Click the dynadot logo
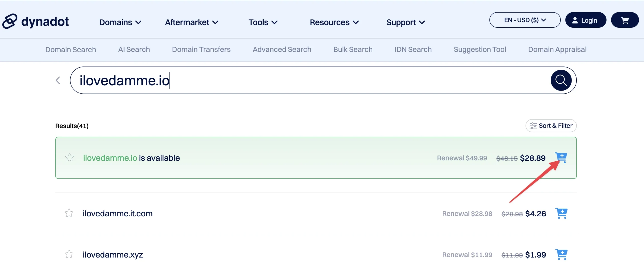Viewport: 644px width, 274px height. 35,21
